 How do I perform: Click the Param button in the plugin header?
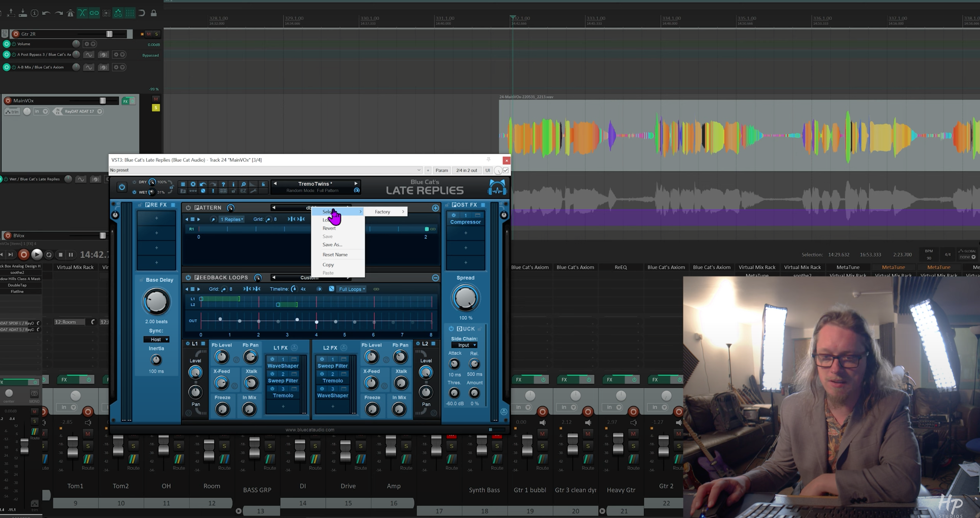point(441,170)
